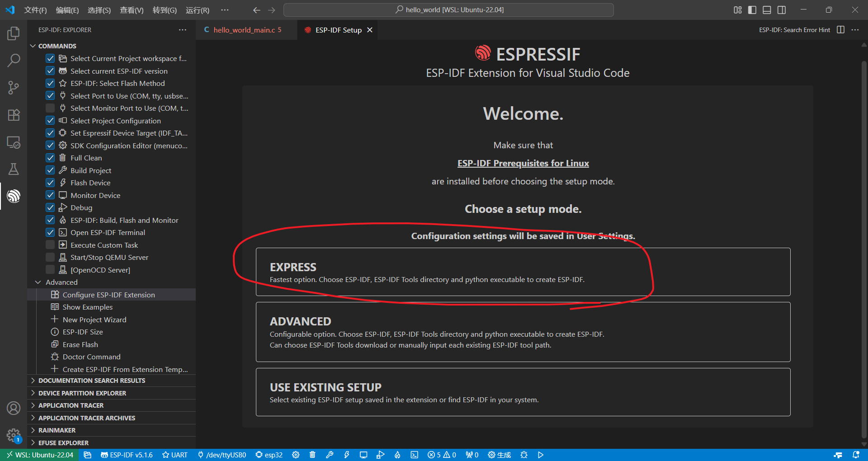Choose the EXPRESS setup mode
The height and width of the screenshot is (461, 868).
click(523, 272)
